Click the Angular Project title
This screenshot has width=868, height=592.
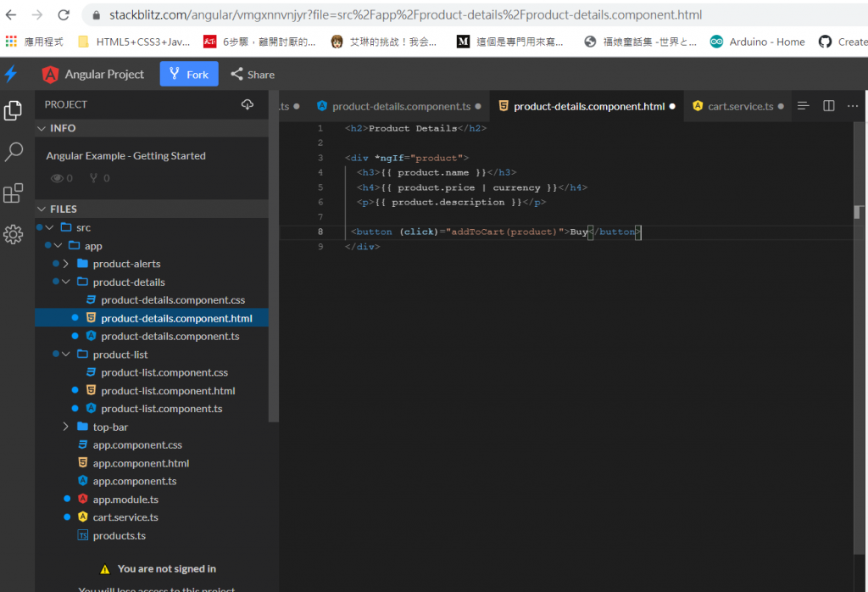tap(104, 74)
